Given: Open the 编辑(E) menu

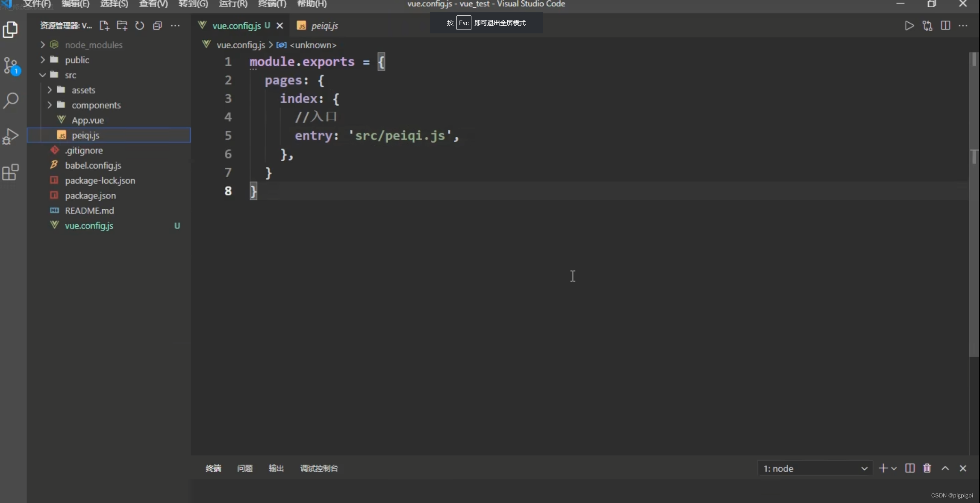Looking at the screenshot, I should click(76, 4).
